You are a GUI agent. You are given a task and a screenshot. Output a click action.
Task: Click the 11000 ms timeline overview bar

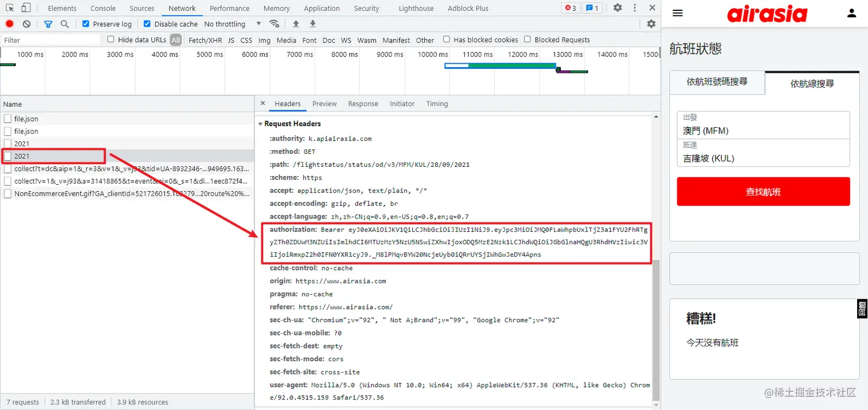point(501,66)
